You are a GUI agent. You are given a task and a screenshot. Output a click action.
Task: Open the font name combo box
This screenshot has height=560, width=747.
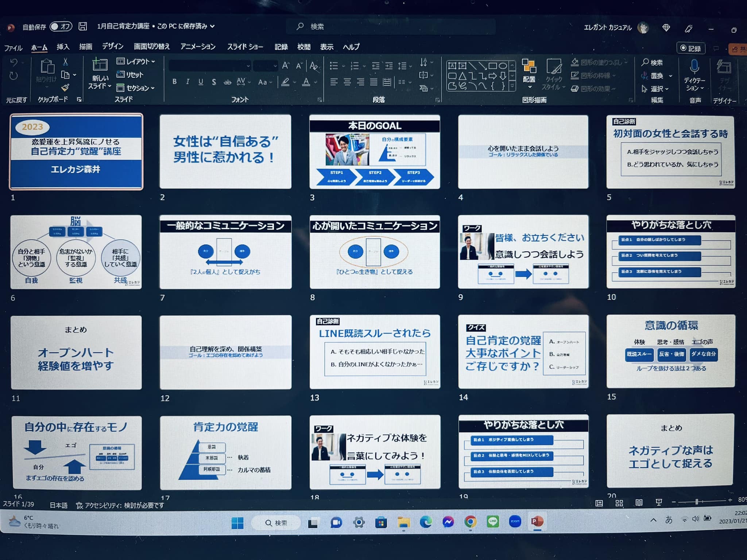pos(210,66)
